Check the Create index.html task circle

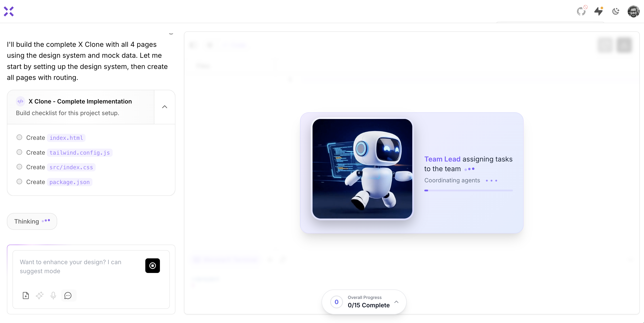19,137
